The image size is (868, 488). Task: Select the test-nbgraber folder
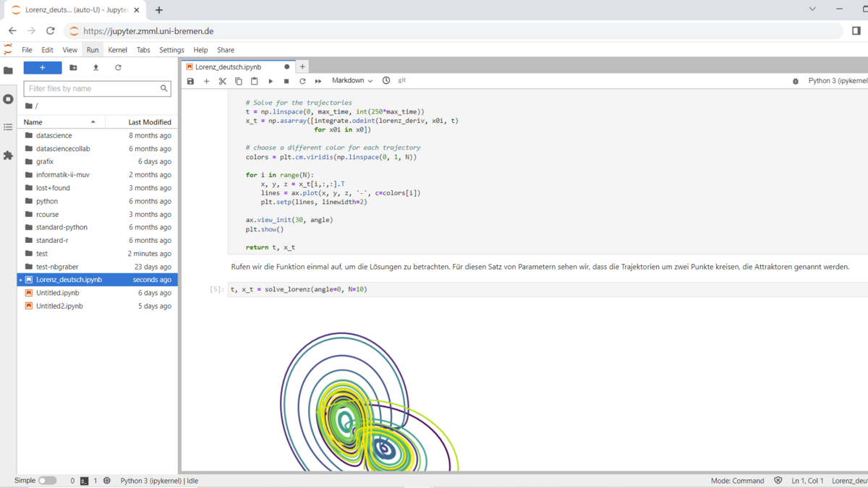98,267
